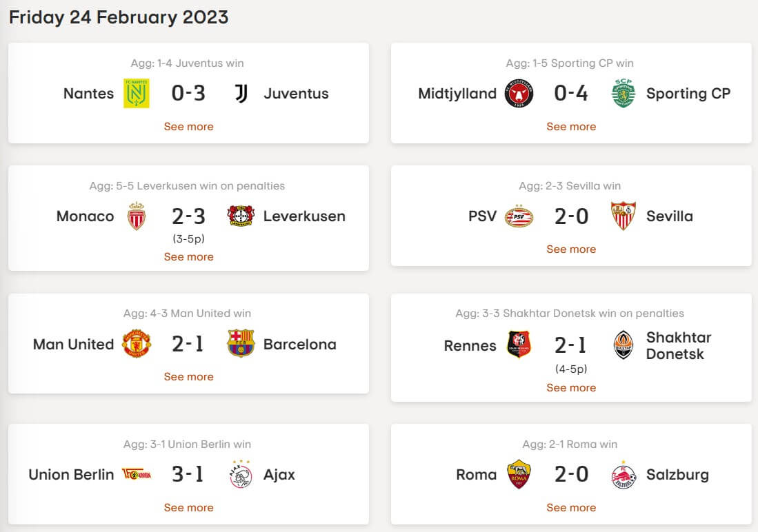Select the Barcelona club crest
The height and width of the screenshot is (532, 758).
[x=241, y=343]
